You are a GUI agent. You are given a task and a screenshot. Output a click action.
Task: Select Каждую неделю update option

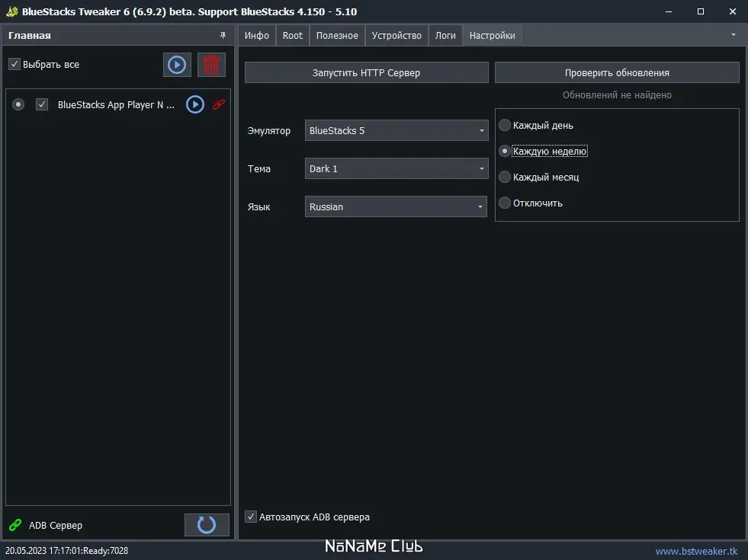(x=505, y=151)
